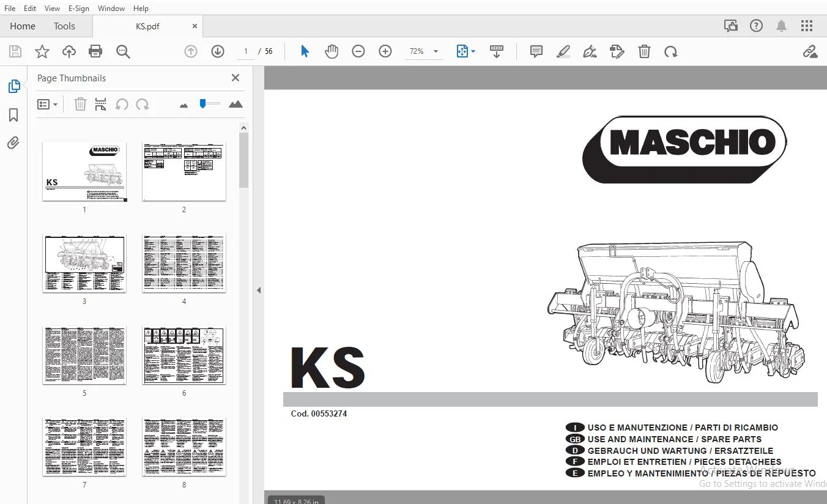Select page 6 thumbnail
The height and width of the screenshot is (504, 827).
click(x=184, y=355)
